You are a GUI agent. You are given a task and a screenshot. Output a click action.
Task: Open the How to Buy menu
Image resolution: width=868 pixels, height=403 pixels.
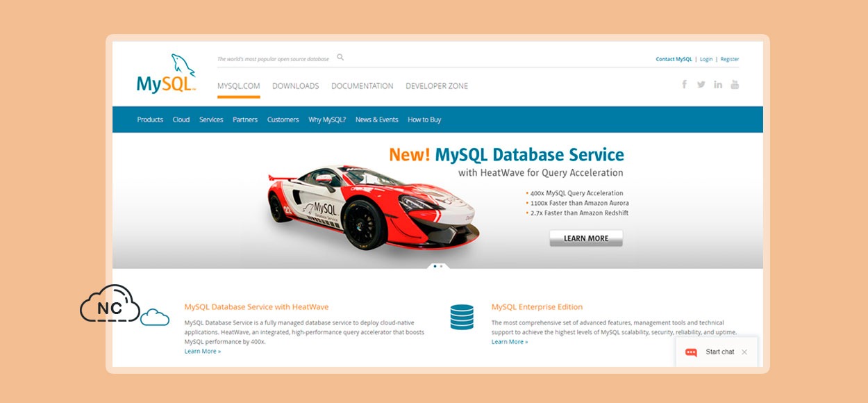[424, 120]
